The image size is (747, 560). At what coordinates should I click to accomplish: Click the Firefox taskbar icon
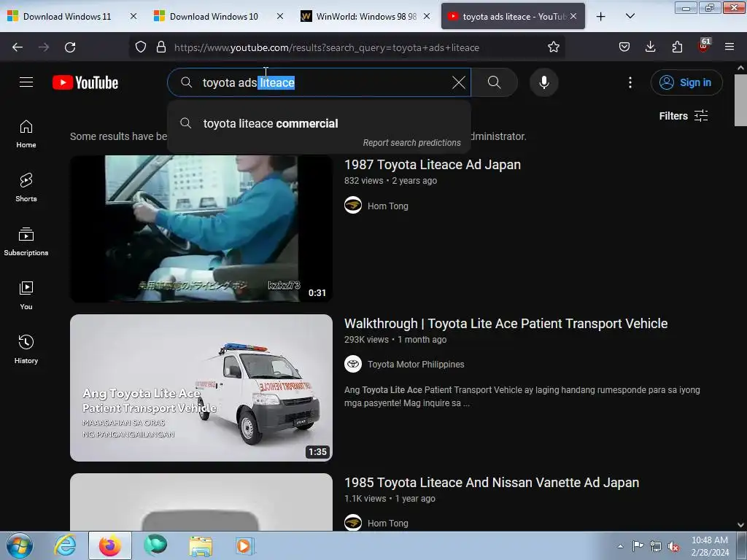coord(110,545)
